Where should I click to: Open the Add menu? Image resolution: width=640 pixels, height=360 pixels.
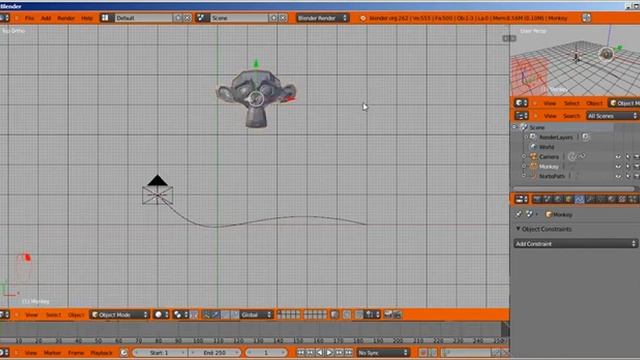click(46, 18)
